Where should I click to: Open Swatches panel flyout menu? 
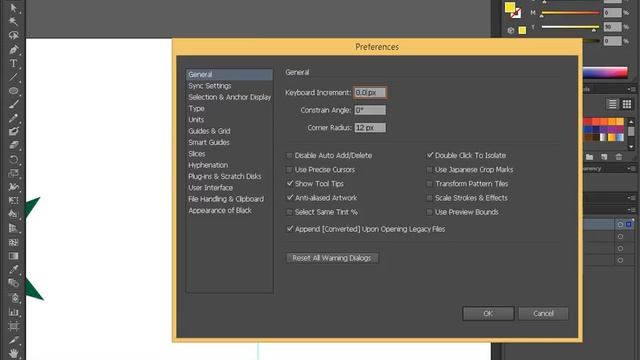(632, 89)
